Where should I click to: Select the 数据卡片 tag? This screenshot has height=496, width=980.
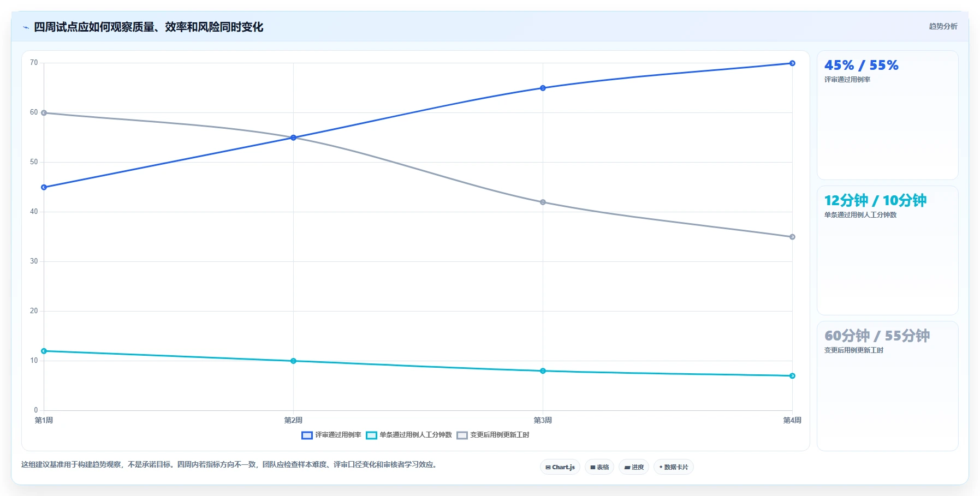[674, 467]
